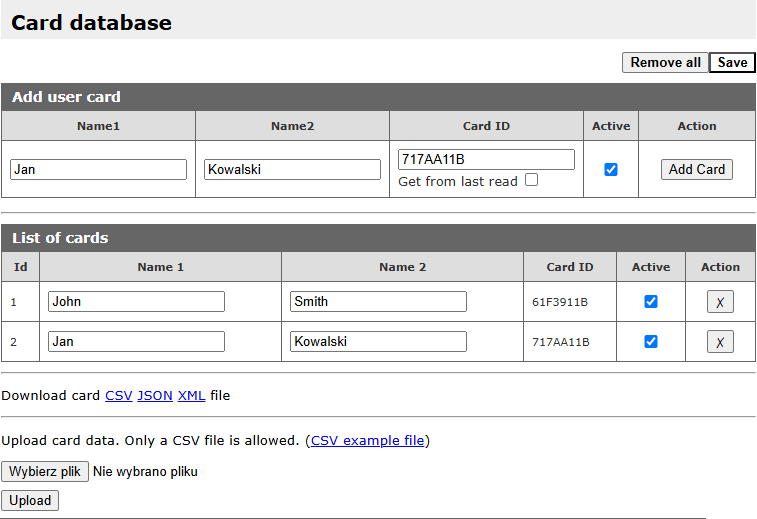Open file chooser with Wybierz plik
This screenshot has height=519, width=757.
tap(45, 471)
